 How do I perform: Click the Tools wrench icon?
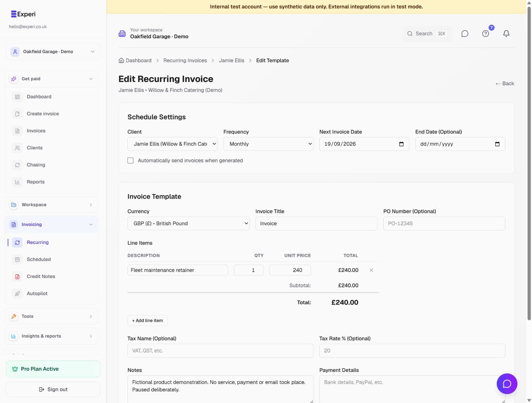(x=14, y=316)
